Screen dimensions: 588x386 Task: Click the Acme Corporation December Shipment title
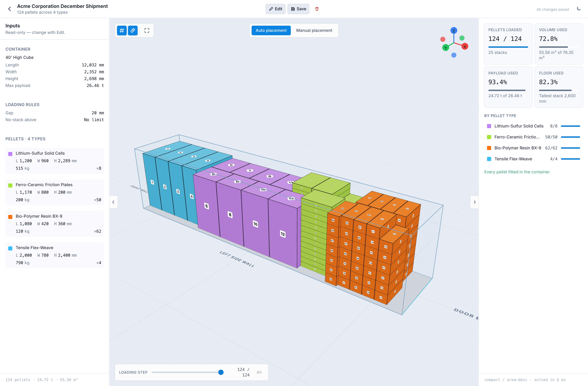(62, 6)
